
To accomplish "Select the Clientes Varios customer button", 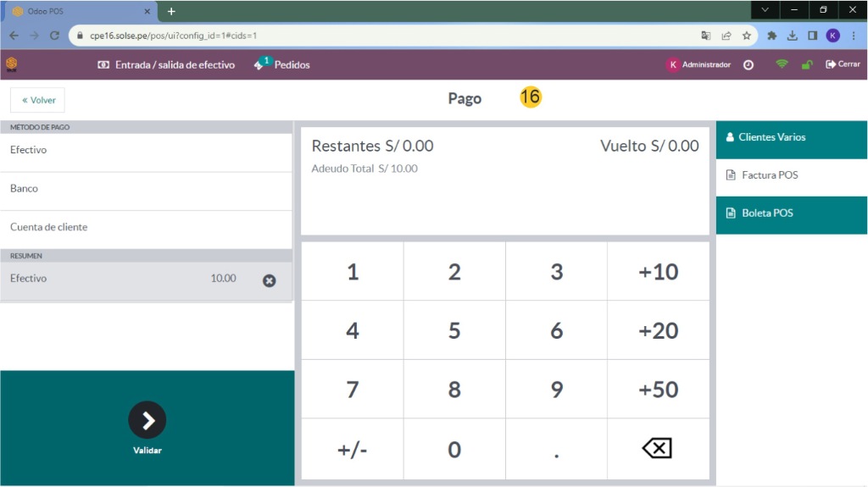I will pyautogui.click(x=791, y=137).
